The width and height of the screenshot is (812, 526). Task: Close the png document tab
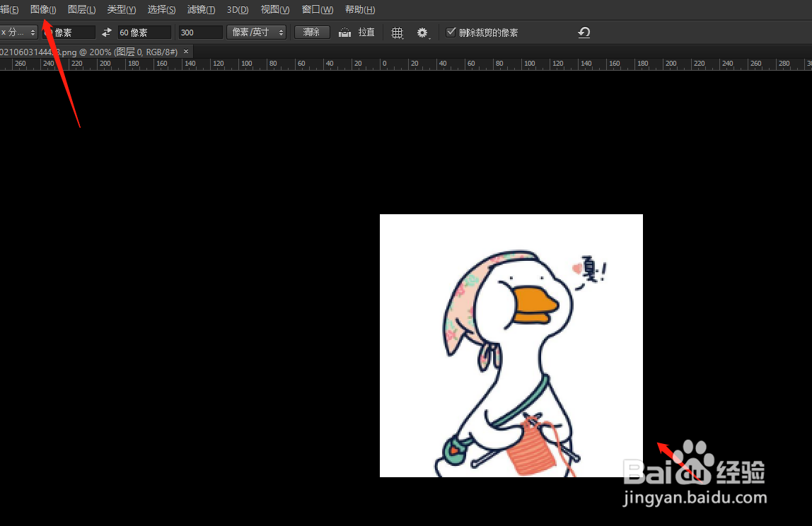pyautogui.click(x=186, y=51)
